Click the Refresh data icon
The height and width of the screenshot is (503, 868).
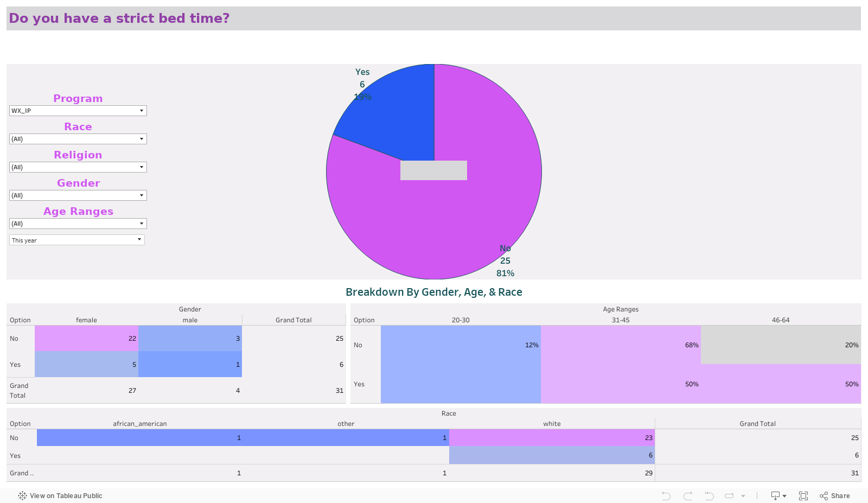(x=730, y=495)
